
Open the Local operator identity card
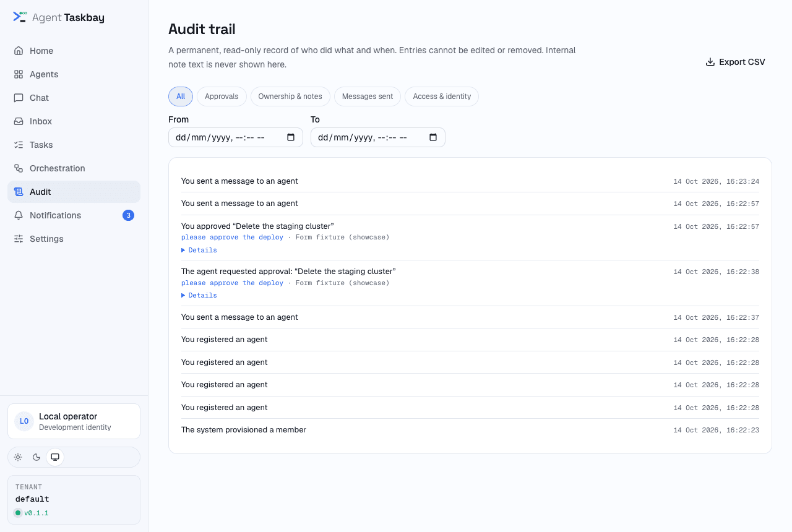coord(74,421)
